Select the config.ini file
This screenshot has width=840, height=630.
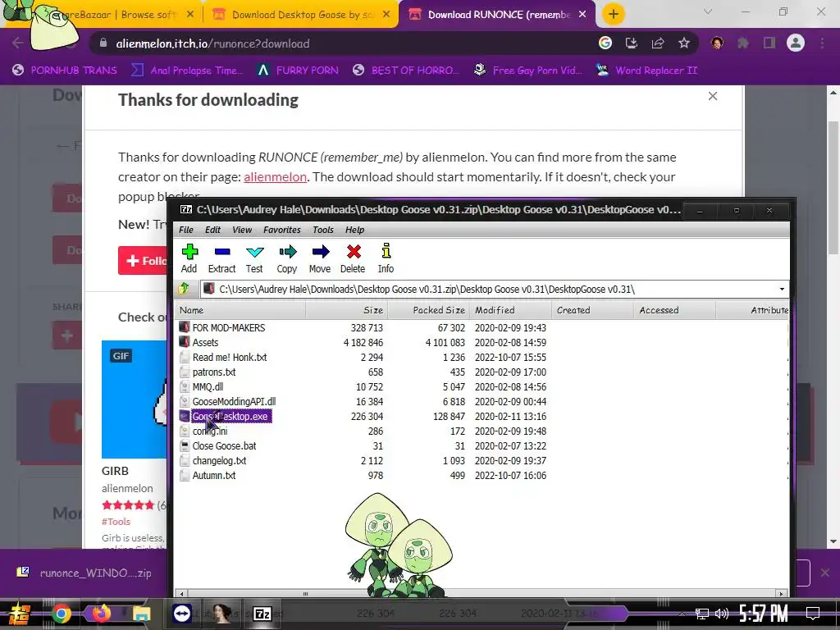click(210, 431)
